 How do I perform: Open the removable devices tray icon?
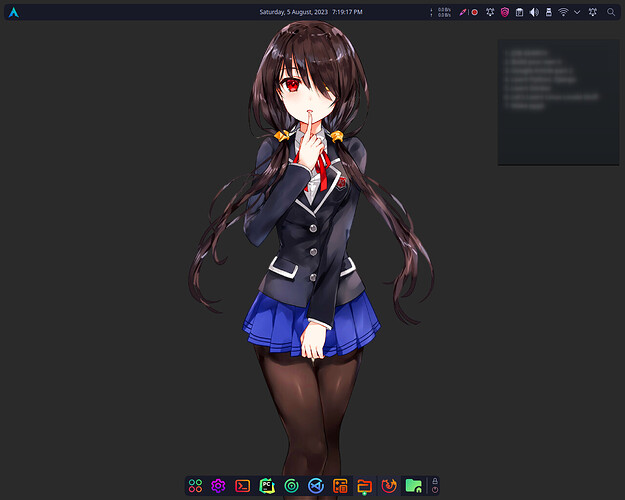pos(549,12)
